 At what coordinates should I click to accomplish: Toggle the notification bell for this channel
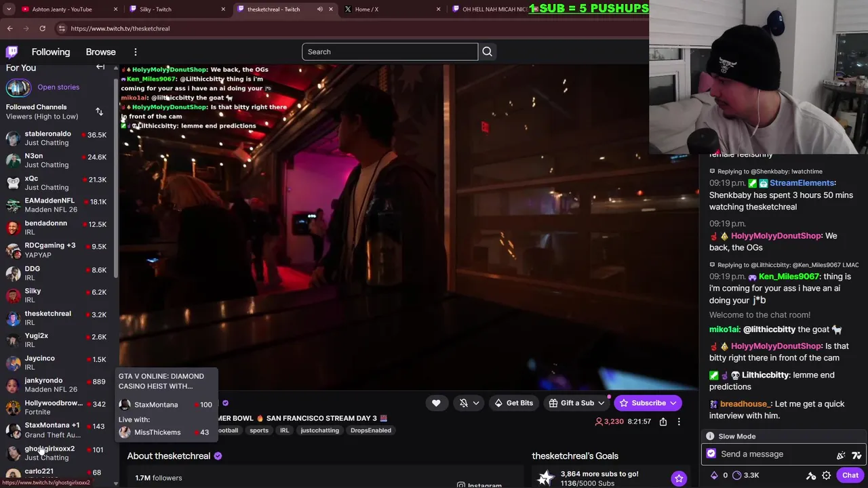(x=463, y=403)
